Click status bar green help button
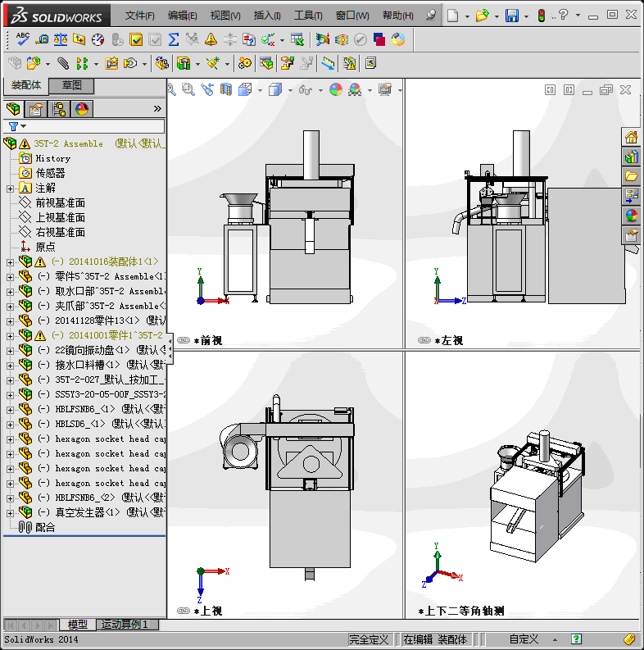 577,639
